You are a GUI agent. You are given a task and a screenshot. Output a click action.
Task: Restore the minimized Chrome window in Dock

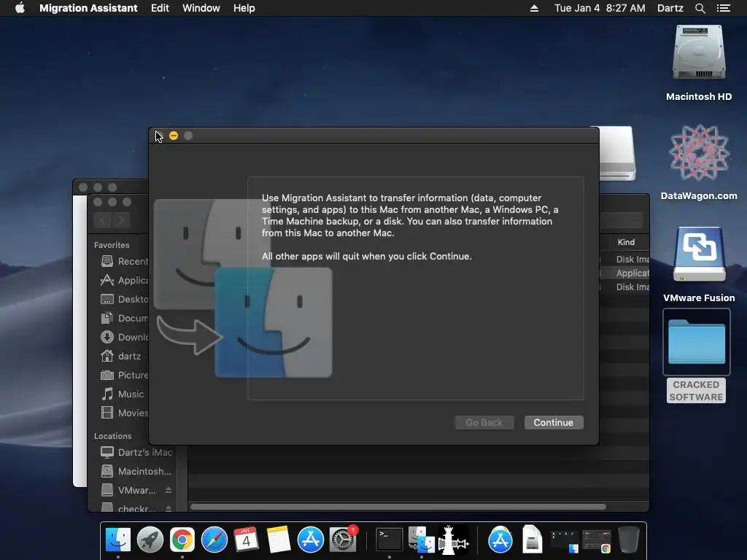point(597,542)
